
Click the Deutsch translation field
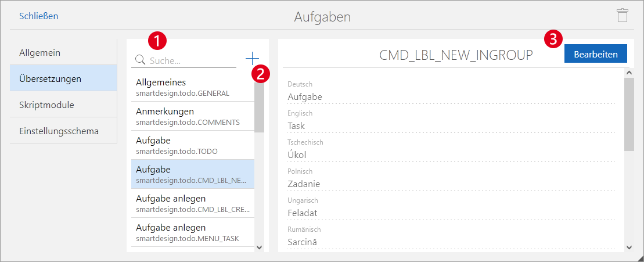point(451,97)
